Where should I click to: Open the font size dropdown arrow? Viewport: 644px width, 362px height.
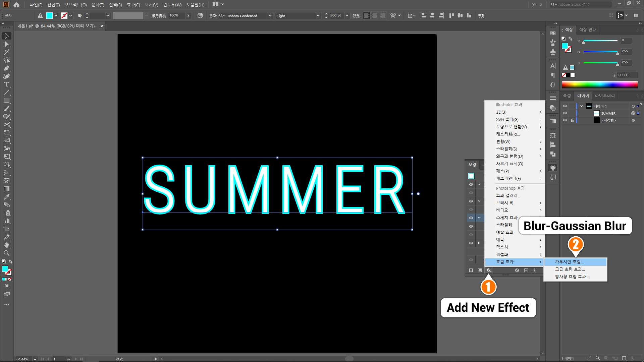[347, 16]
